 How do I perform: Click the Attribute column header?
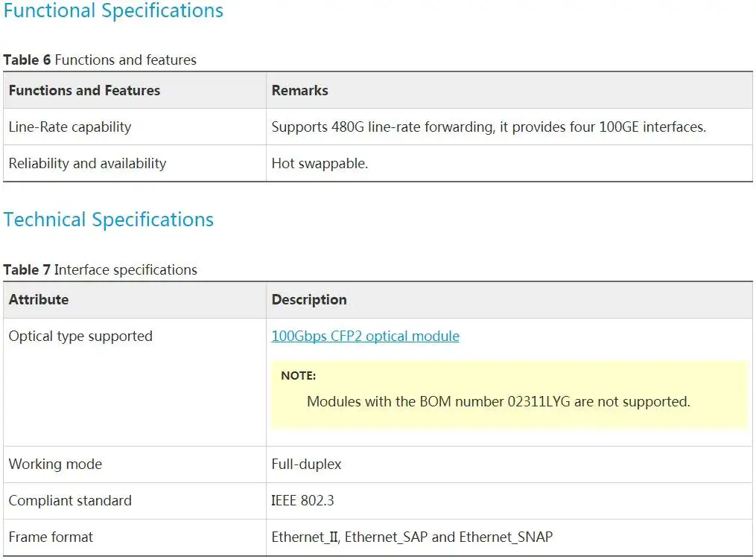(39, 300)
